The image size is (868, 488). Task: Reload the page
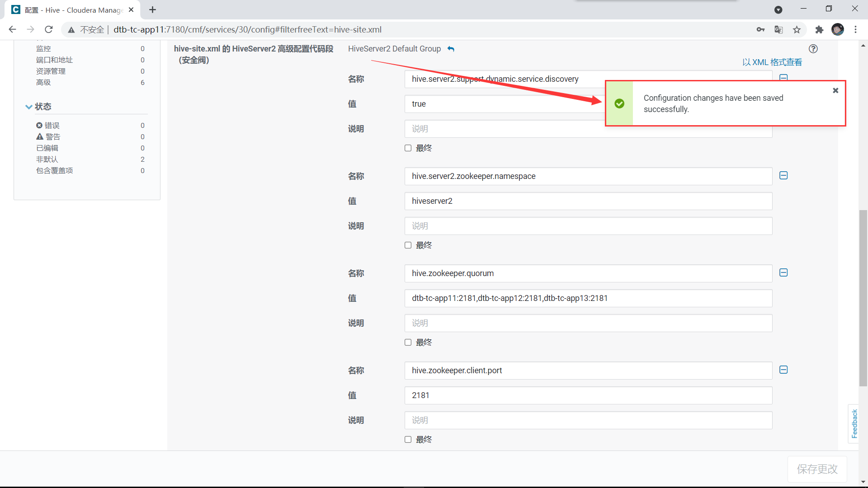[x=48, y=29]
